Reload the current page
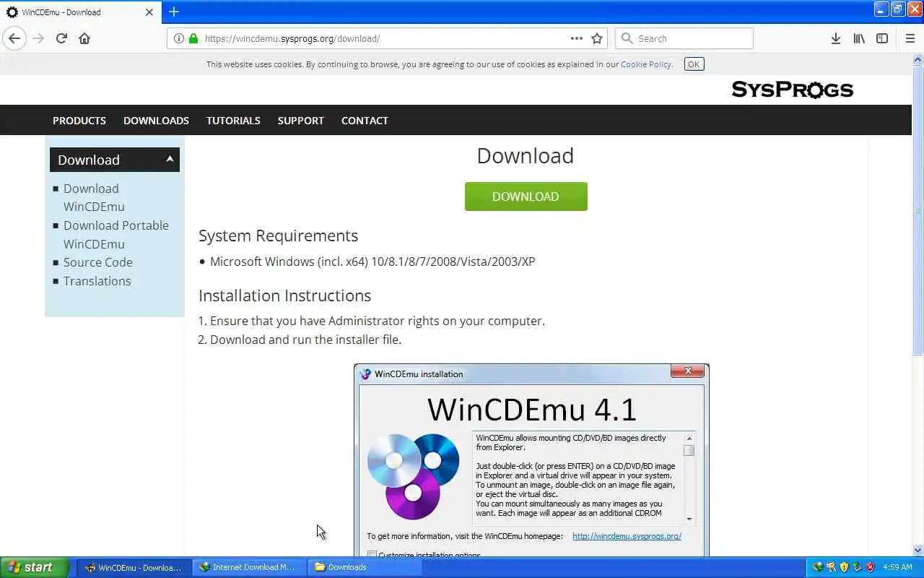 61,38
